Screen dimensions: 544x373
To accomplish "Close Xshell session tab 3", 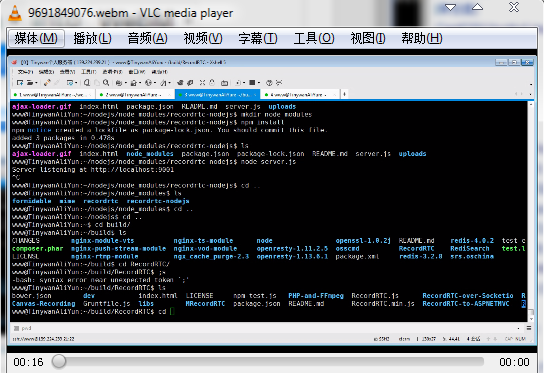I will (x=255, y=94).
